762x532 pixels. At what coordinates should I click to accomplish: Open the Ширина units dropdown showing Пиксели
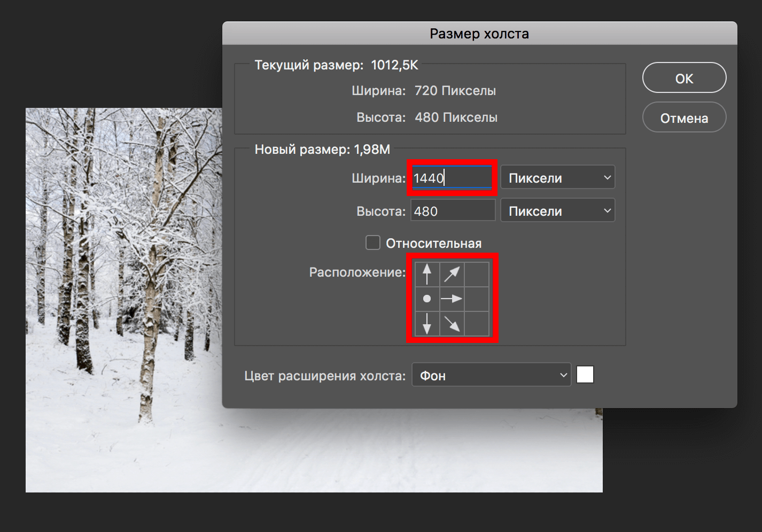click(557, 178)
